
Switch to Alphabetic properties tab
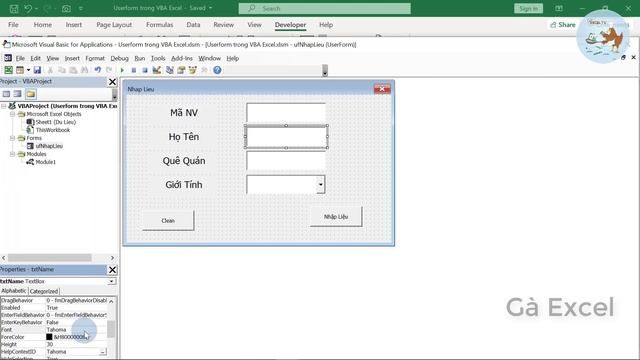click(x=13, y=291)
